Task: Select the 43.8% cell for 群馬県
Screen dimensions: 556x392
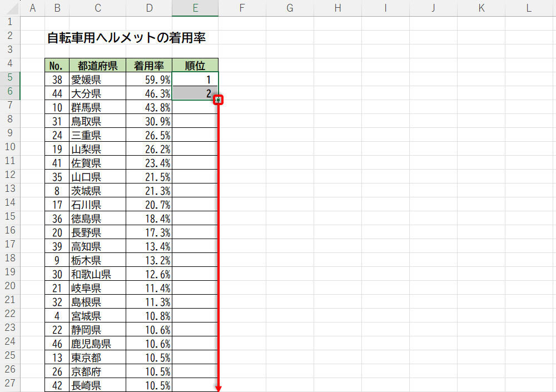Action: coord(149,107)
